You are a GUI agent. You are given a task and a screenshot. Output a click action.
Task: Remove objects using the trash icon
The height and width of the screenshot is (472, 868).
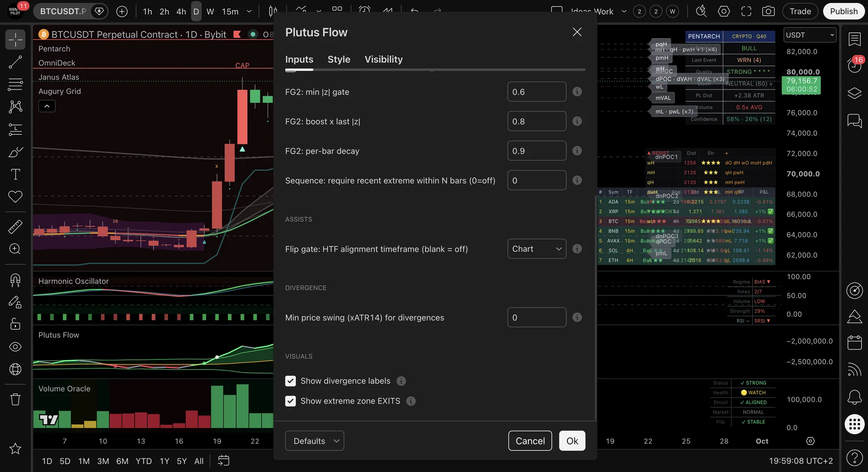pyautogui.click(x=15, y=399)
